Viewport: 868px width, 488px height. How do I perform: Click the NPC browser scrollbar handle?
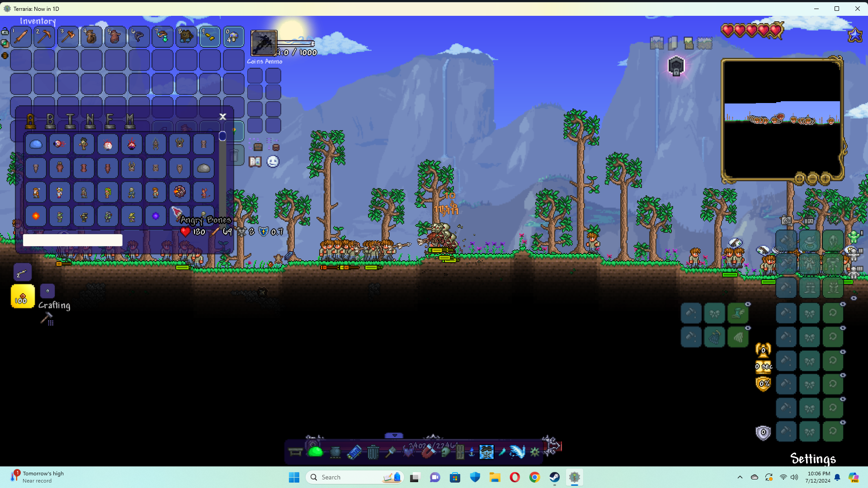(x=222, y=136)
